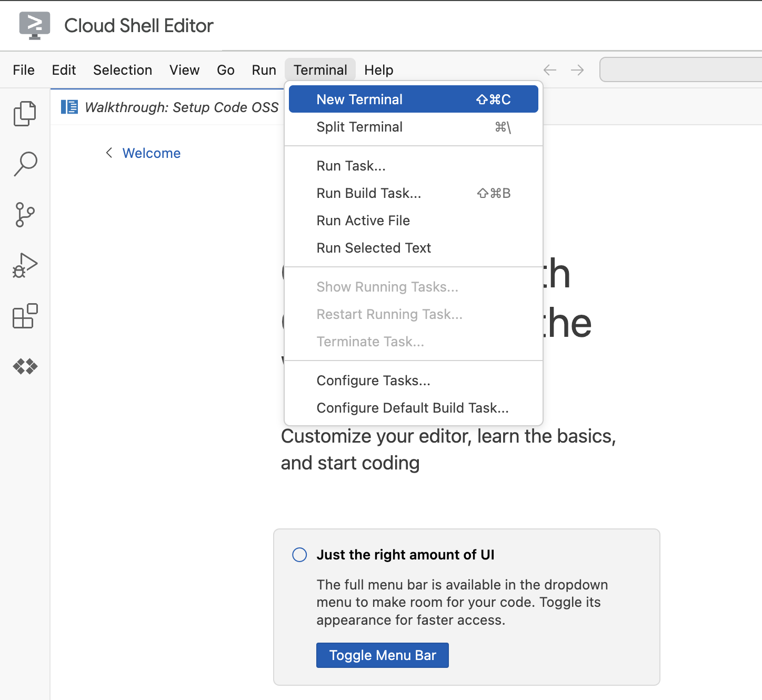The image size is (762, 700).
Task: Click the Welcome link
Action: pyautogui.click(x=151, y=153)
